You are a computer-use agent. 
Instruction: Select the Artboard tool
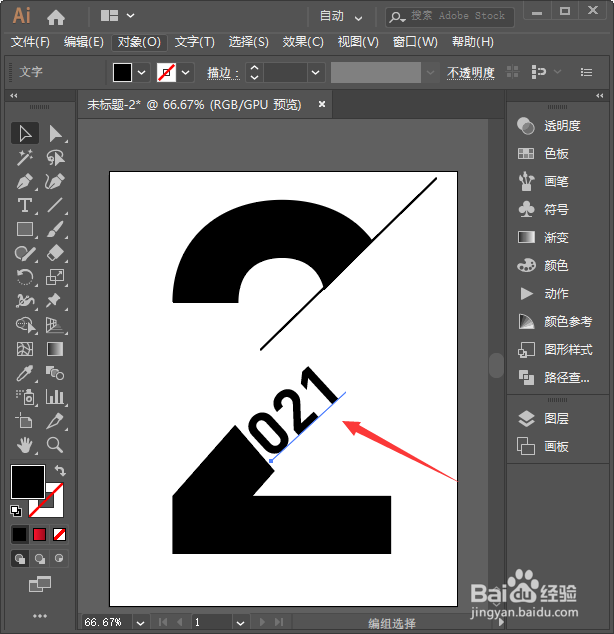coord(25,421)
